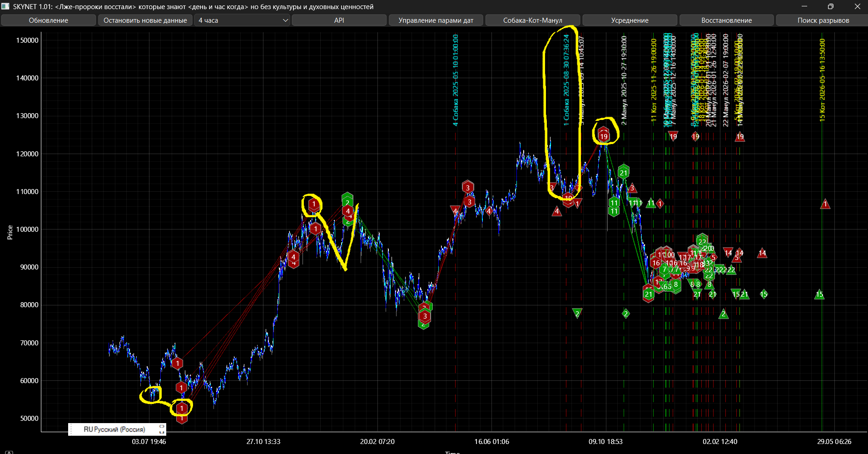The image size is (868, 454).
Task: Select the green diamond marker 2
Action: tap(626, 314)
